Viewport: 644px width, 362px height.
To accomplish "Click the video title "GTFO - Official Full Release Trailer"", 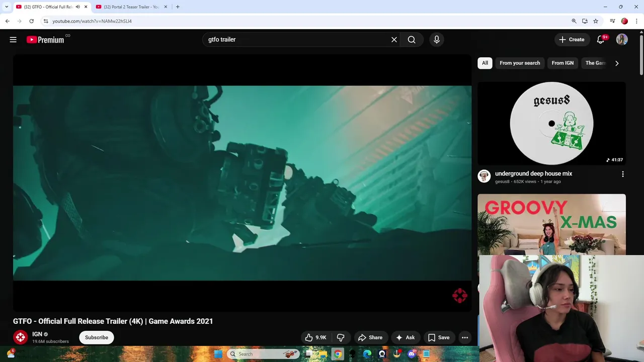I will pyautogui.click(x=113, y=321).
